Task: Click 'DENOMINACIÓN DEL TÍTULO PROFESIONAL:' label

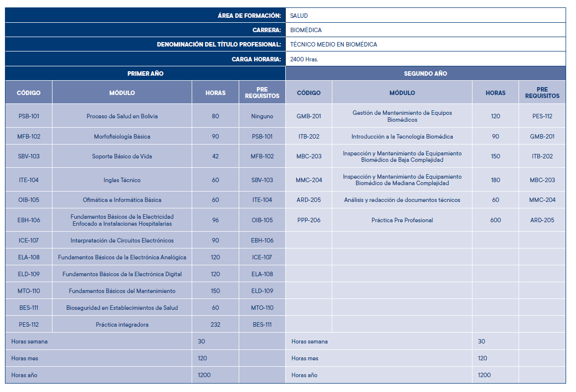Action: [x=219, y=45]
